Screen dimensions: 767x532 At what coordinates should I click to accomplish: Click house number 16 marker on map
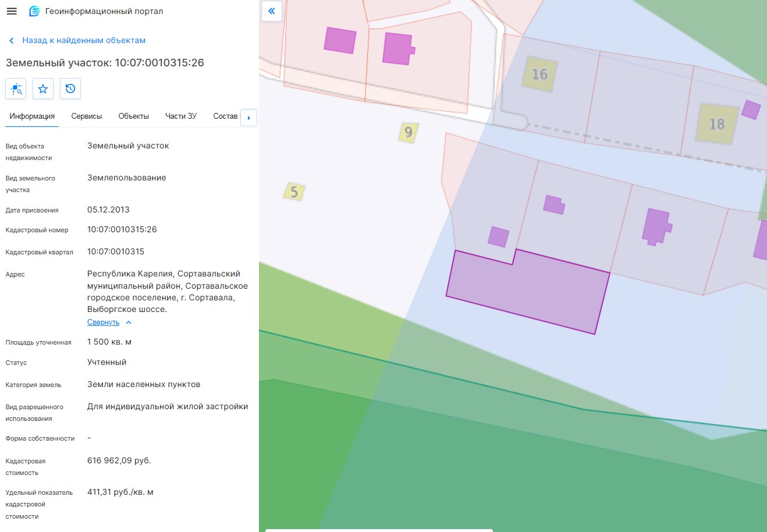click(x=539, y=74)
